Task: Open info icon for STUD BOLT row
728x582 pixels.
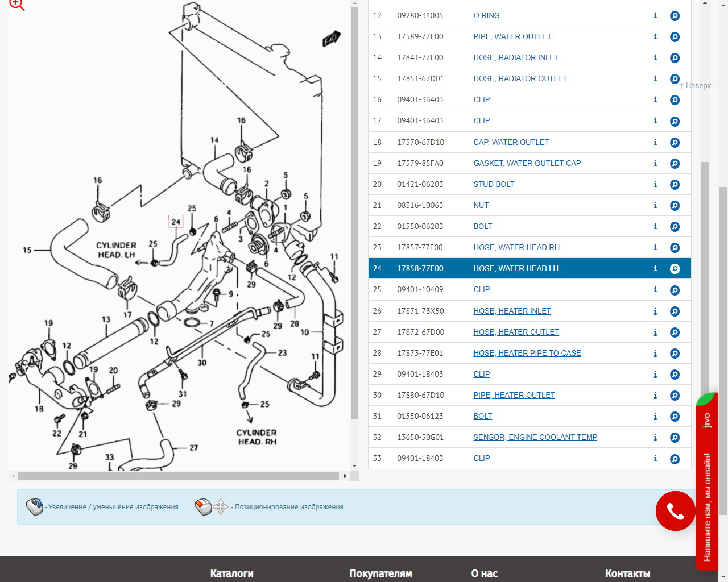Action: click(x=655, y=185)
